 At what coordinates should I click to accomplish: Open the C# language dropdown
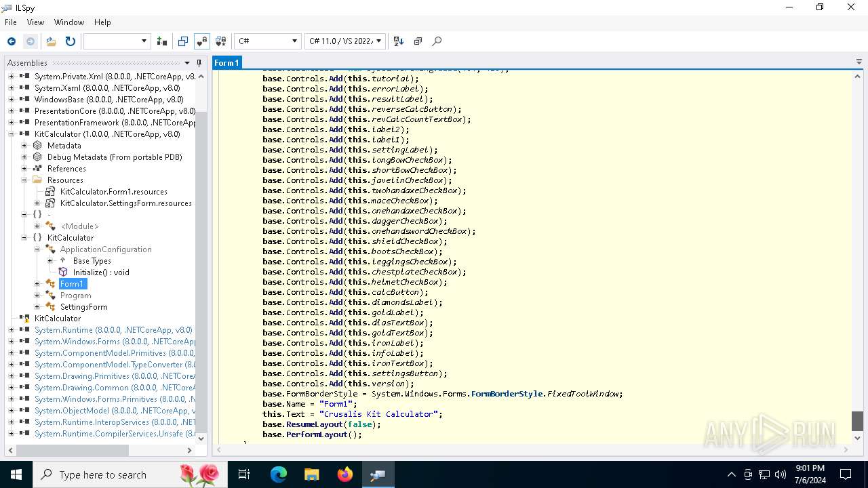coord(267,41)
